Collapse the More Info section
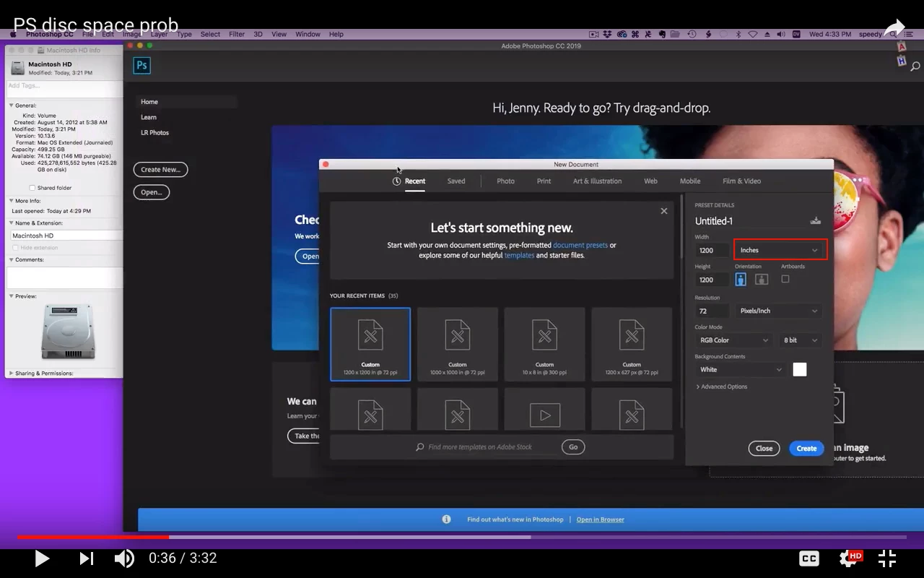Image resolution: width=924 pixels, height=578 pixels. tap(12, 201)
